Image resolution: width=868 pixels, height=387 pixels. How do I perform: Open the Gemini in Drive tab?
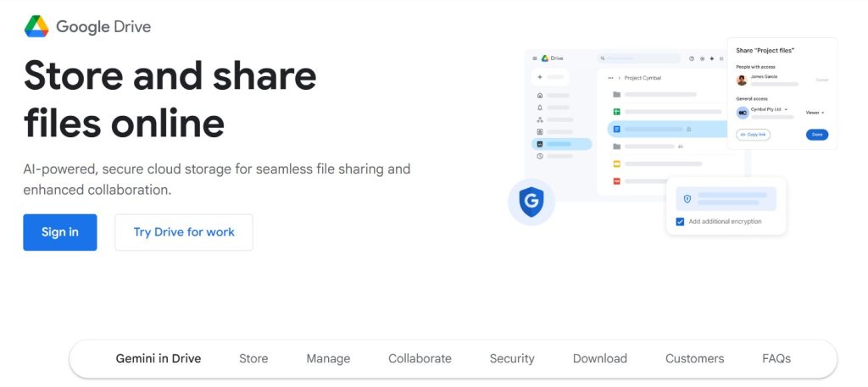click(x=159, y=358)
